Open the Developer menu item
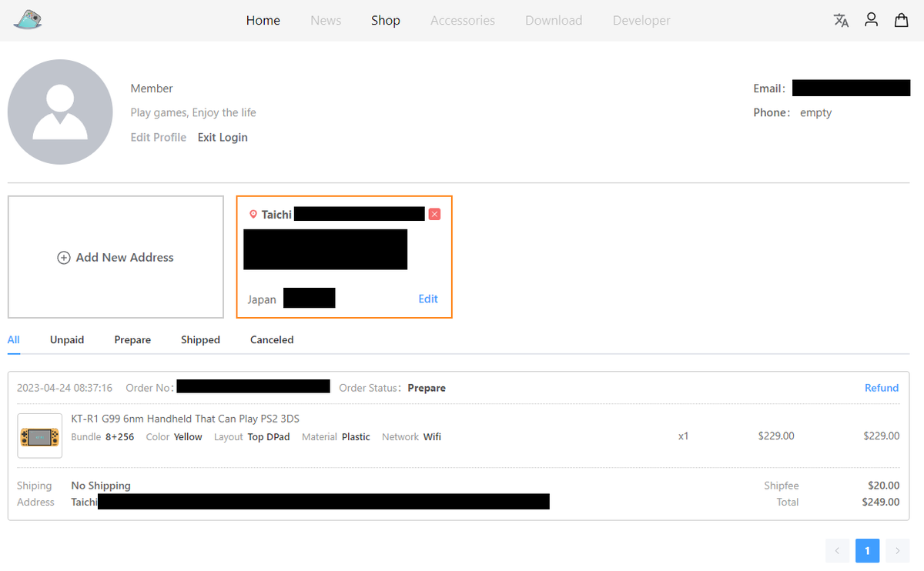The width and height of the screenshot is (924, 571). [x=641, y=21]
